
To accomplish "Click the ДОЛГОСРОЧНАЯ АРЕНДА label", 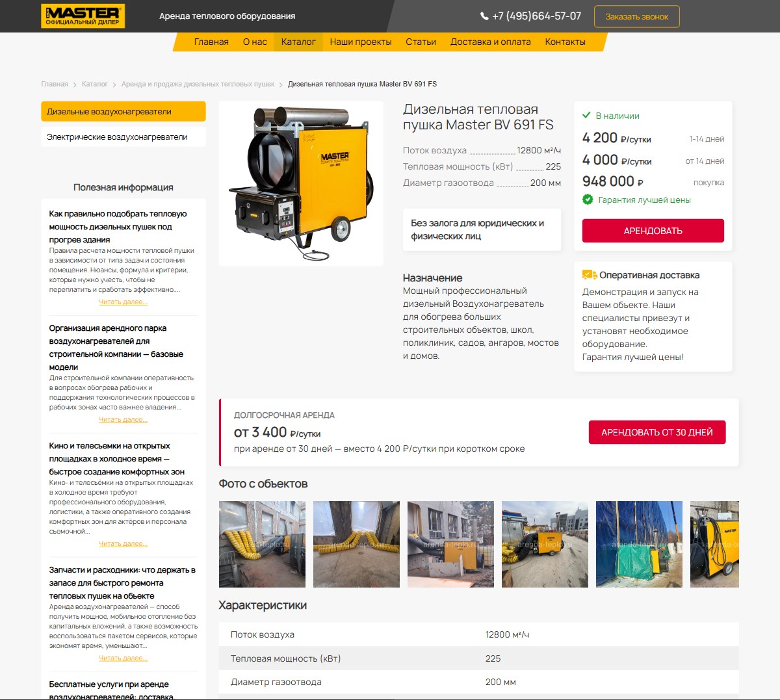I will tap(284, 415).
